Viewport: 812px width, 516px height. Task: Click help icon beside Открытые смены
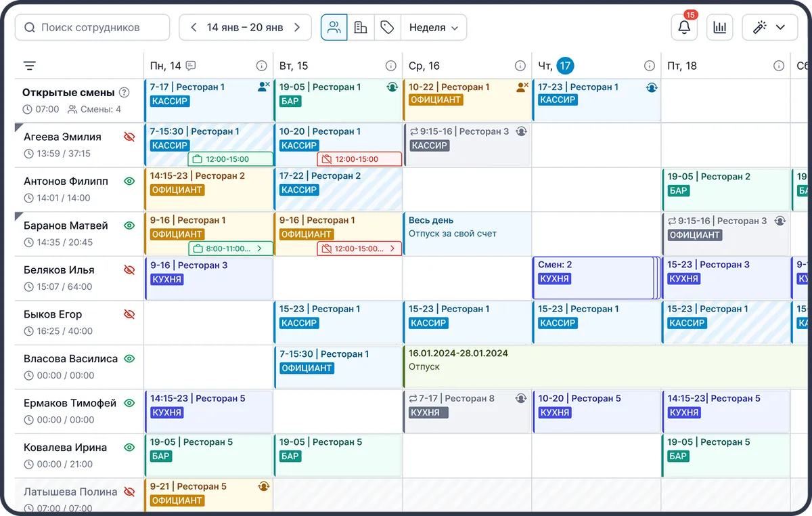coord(124,93)
